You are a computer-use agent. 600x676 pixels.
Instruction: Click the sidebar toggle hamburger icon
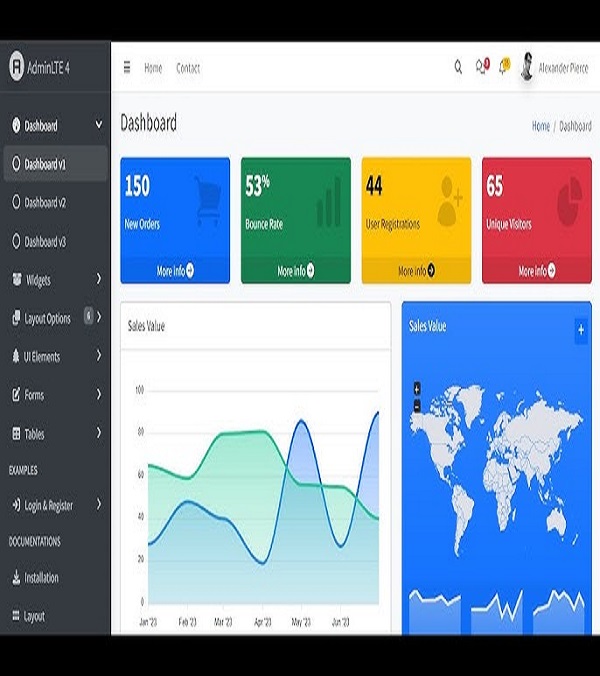click(127, 68)
